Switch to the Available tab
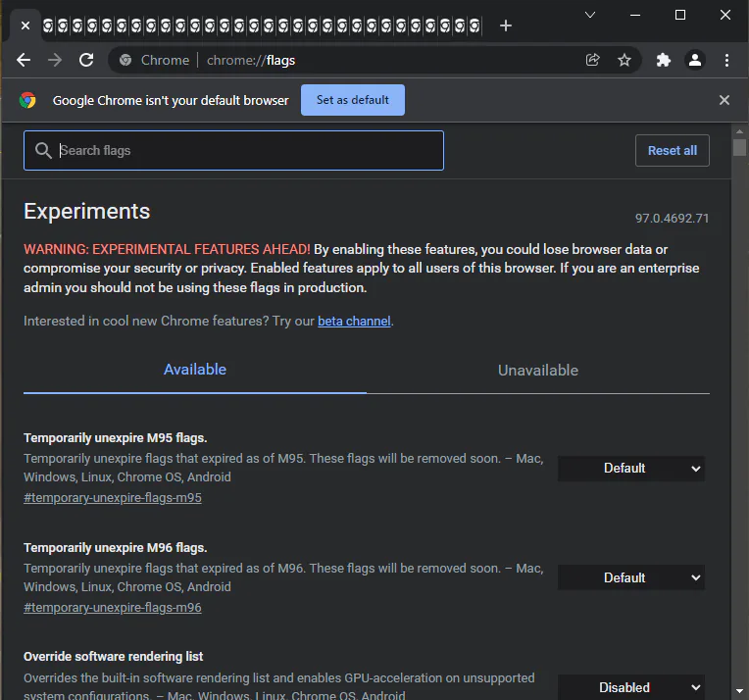749x700 pixels. [x=195, y=370]
